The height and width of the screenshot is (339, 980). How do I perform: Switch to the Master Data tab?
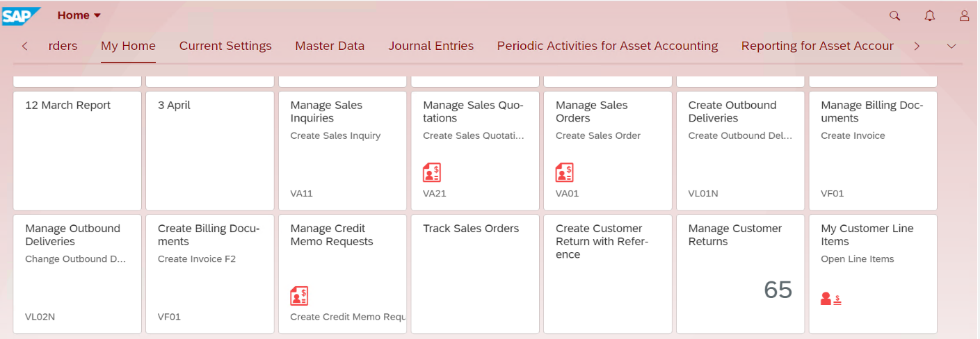(x=330, y=46)
